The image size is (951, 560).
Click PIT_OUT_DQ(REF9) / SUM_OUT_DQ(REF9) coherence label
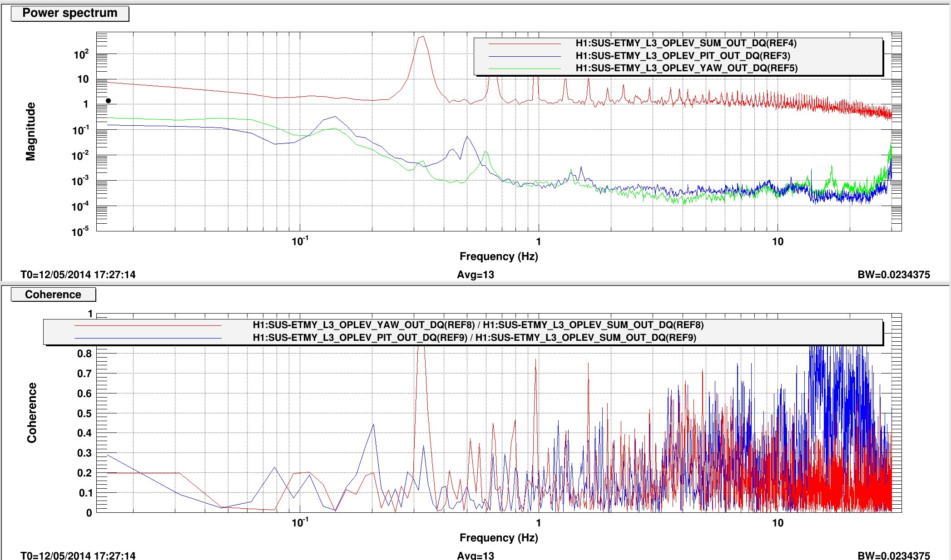(475, 338)
